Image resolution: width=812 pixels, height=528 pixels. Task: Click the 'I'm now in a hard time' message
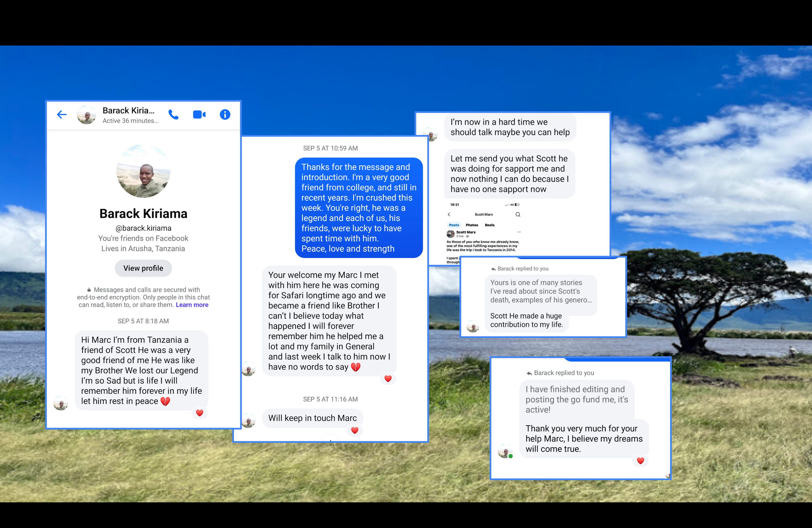(510, 127)
